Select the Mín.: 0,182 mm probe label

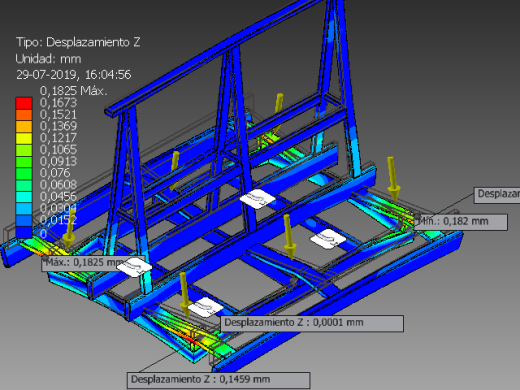click(461, 222)
